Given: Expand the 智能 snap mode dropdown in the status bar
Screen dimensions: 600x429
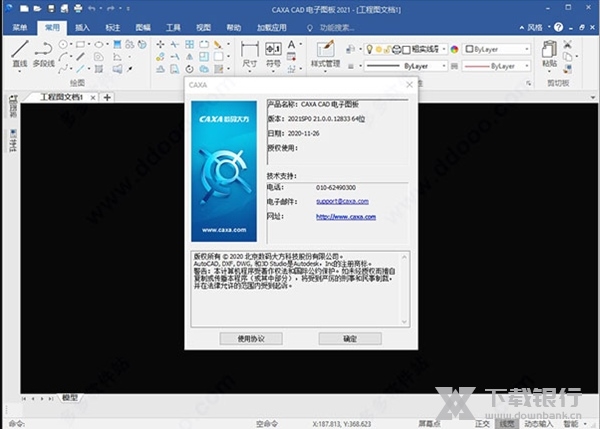Looking at the screenshot, I should pyautogui.click(x=585, y=424).
